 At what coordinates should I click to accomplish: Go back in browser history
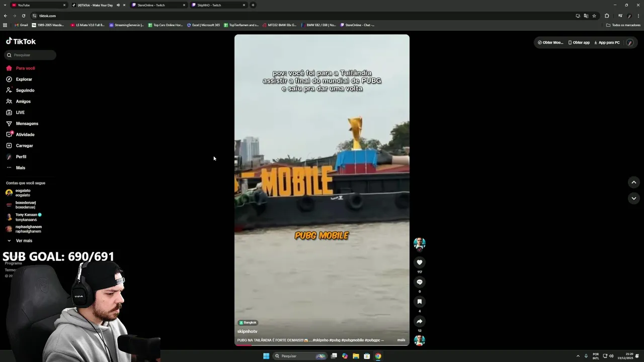6,16
